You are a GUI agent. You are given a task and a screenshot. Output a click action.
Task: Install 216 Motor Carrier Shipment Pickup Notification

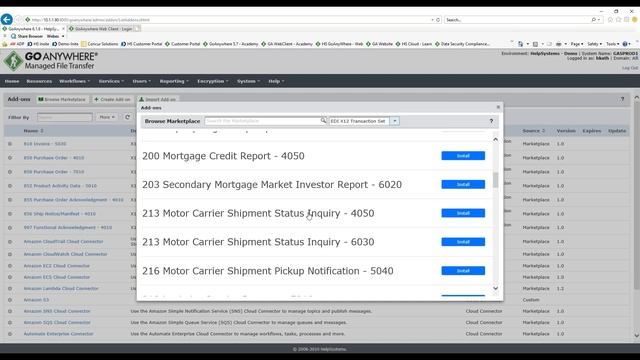coord(463,271)
